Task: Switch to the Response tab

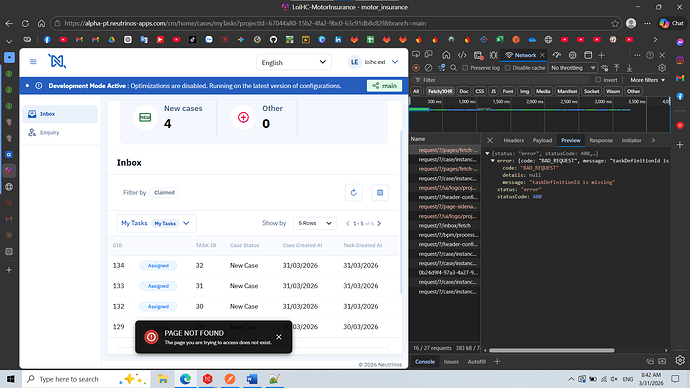Action: (601, 140)
